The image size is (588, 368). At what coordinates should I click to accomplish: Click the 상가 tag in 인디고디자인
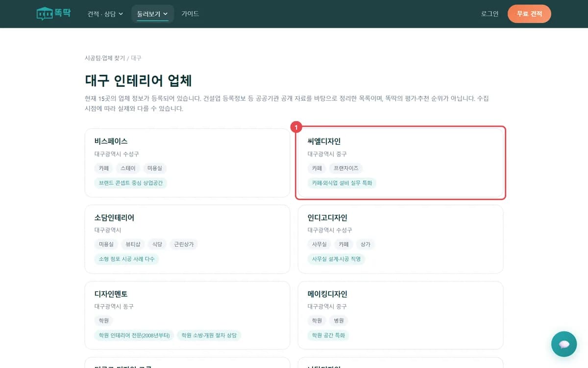[x=366, y=244]
